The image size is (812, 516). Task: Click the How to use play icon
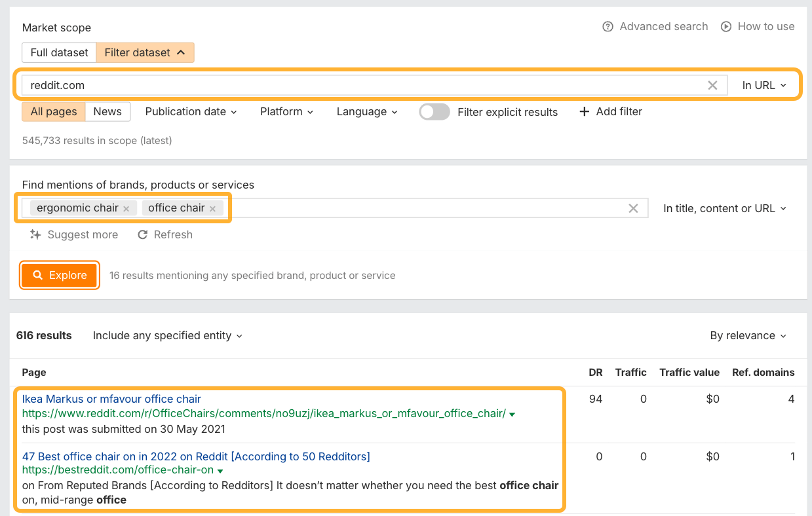pyautogui.click(x=725, y=26)
